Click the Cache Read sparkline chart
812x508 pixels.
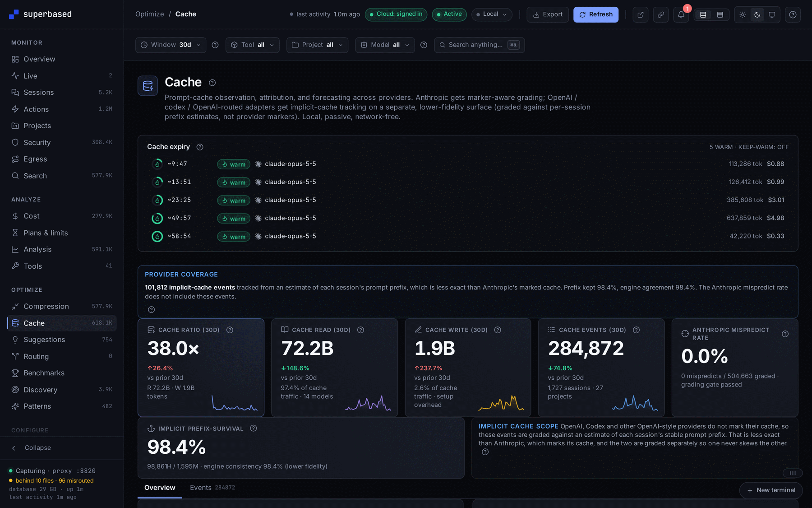coord(368,403)
